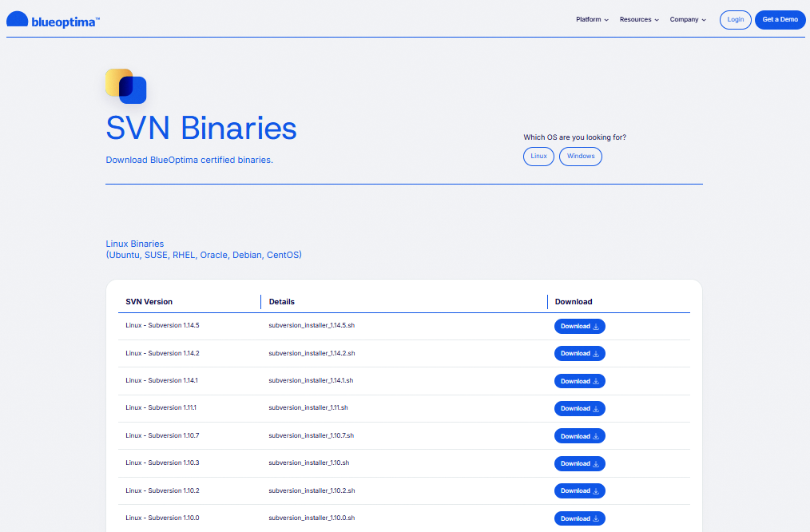This screenshot has height=532, width=810.
Task: Download Subversion 1.10.2 Linux installer
Action: pyautogui.click(x=579, y=490)
